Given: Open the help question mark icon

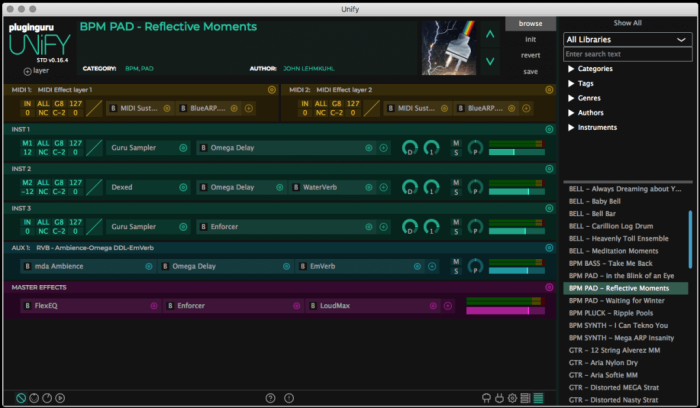Looking at the screenshot, I should pos(270,398).
